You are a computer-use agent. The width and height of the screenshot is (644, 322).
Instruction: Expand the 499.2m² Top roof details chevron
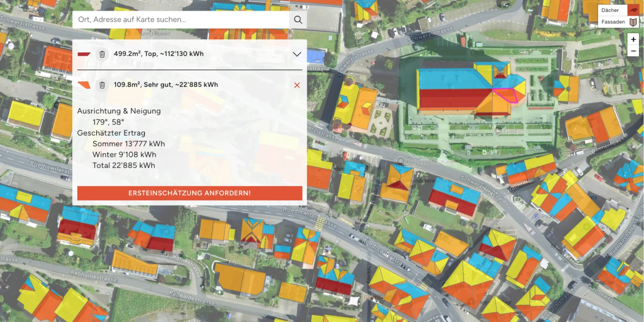pos(297,54)
